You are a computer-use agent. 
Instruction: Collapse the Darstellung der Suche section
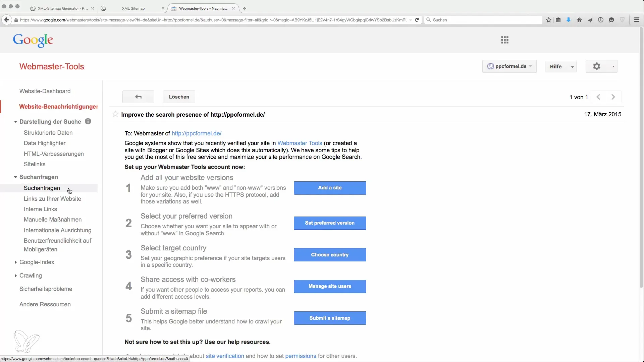tap(15, 122)
